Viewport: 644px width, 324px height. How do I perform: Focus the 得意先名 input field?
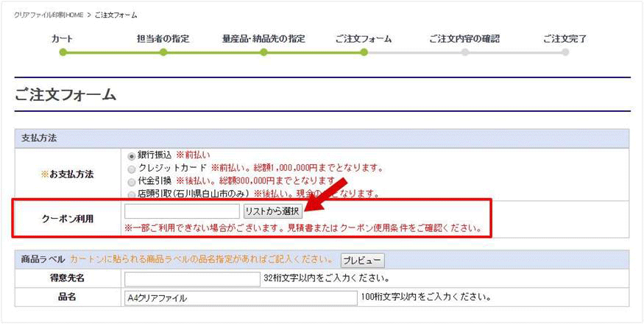point(192,279)
